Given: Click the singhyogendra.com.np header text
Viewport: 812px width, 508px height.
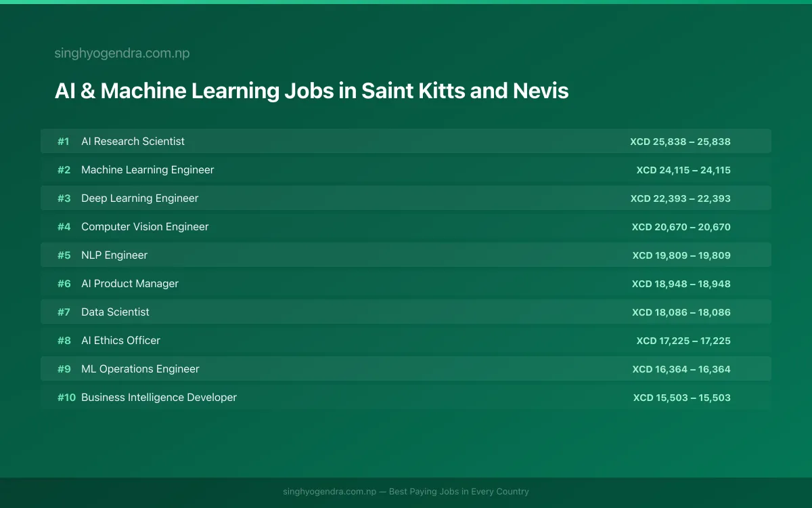Looking at the screenshot, I should [122, 54].
